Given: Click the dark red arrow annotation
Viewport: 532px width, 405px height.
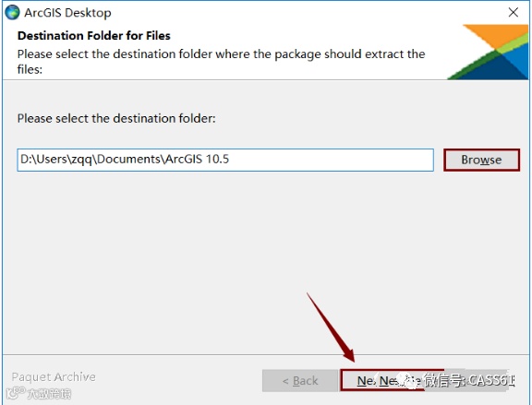Looking at the screenshot, I should pos(332,327).
